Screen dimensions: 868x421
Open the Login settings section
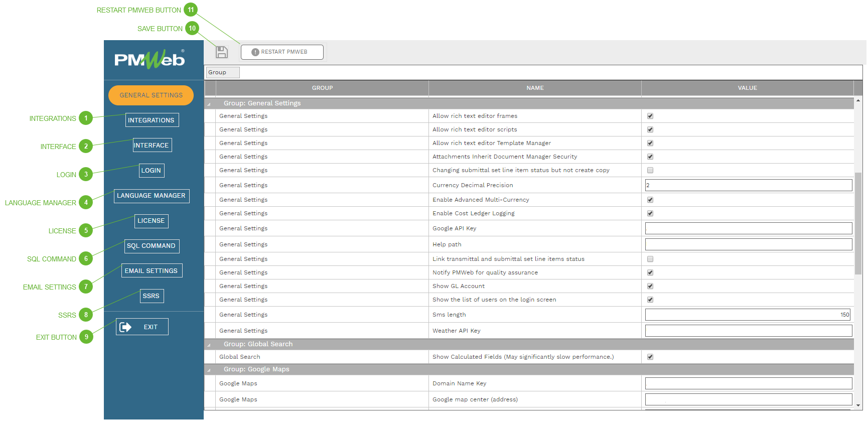151,170
